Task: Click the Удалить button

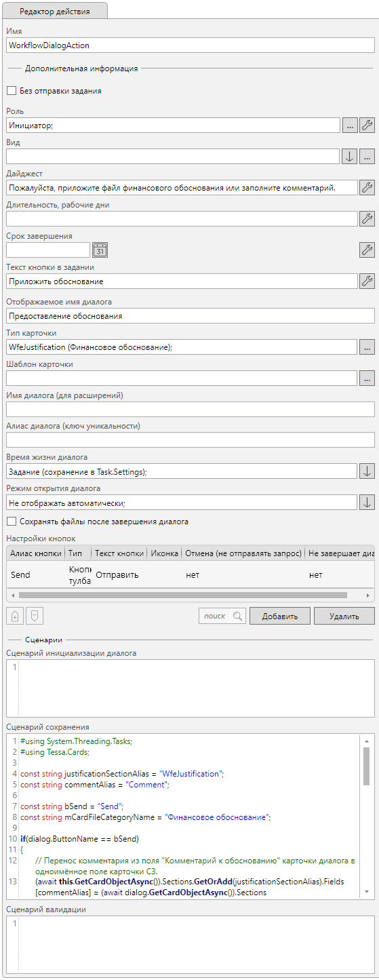Action: coord(344,616)
